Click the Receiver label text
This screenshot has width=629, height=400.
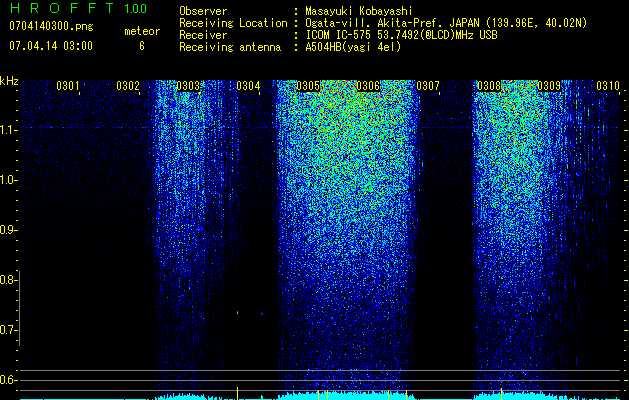pos(203,35)
